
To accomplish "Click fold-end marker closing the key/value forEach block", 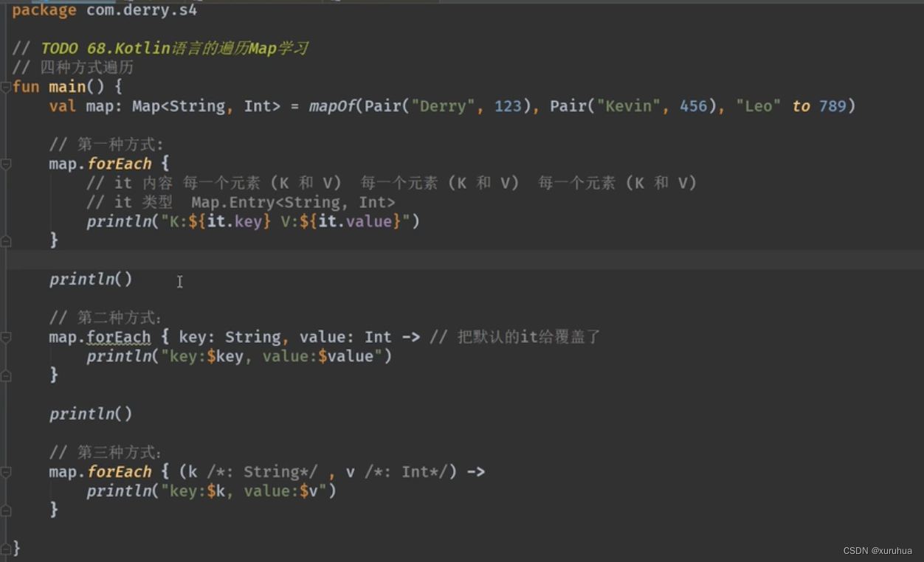I will pyautogui.click(x=6, y=375).
